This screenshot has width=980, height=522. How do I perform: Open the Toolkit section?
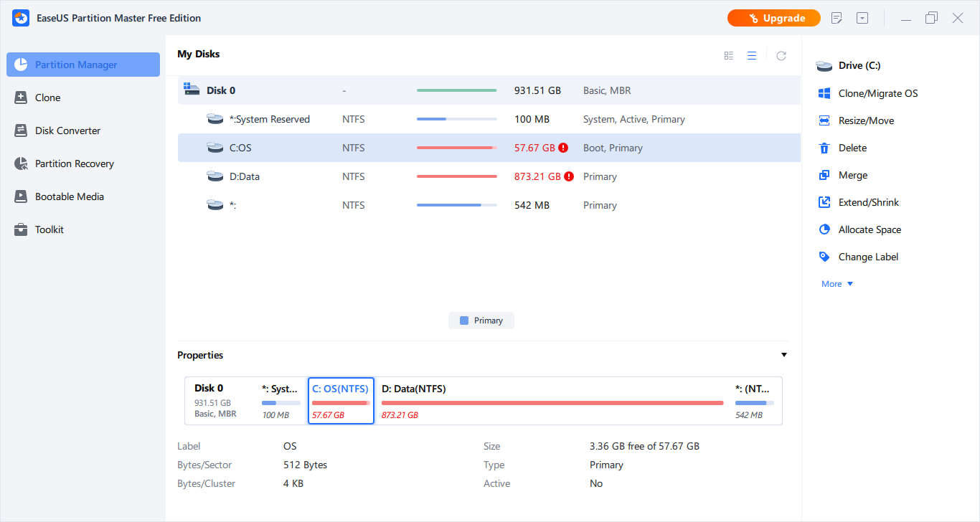83,229
